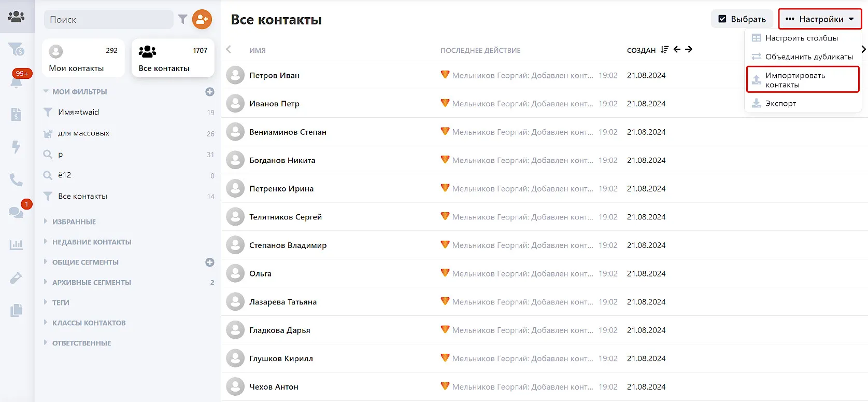The width and height of the screenshot is (868, 402).
Task: Add a new filter in Мои фильтры
Action: (210, 92)
